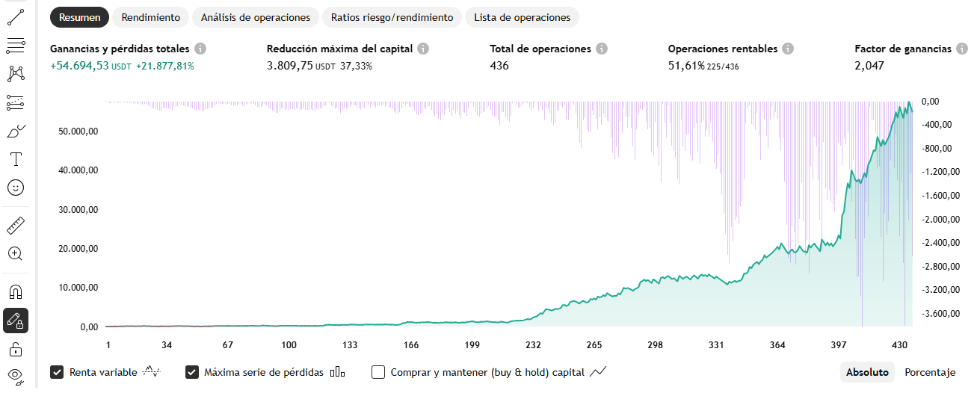Open the Fibonacci retracement tool
980x393 pixels.
16,46
